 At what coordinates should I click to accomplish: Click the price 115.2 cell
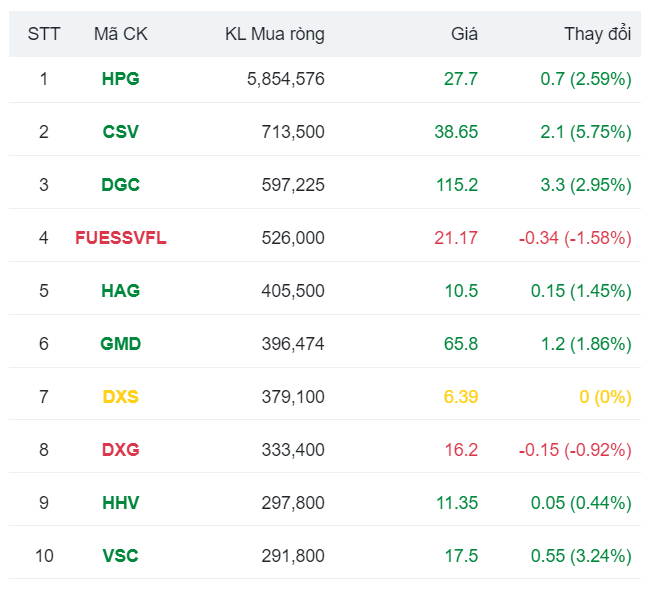pyautogui.click(x=457, y=185)
